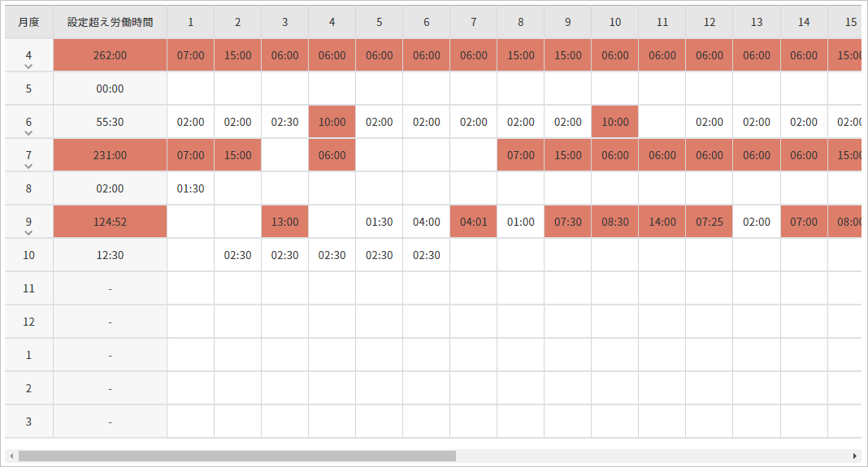Expand the row 7 month chevron
This screenshot has width=868, height=467.
(29, 166)
